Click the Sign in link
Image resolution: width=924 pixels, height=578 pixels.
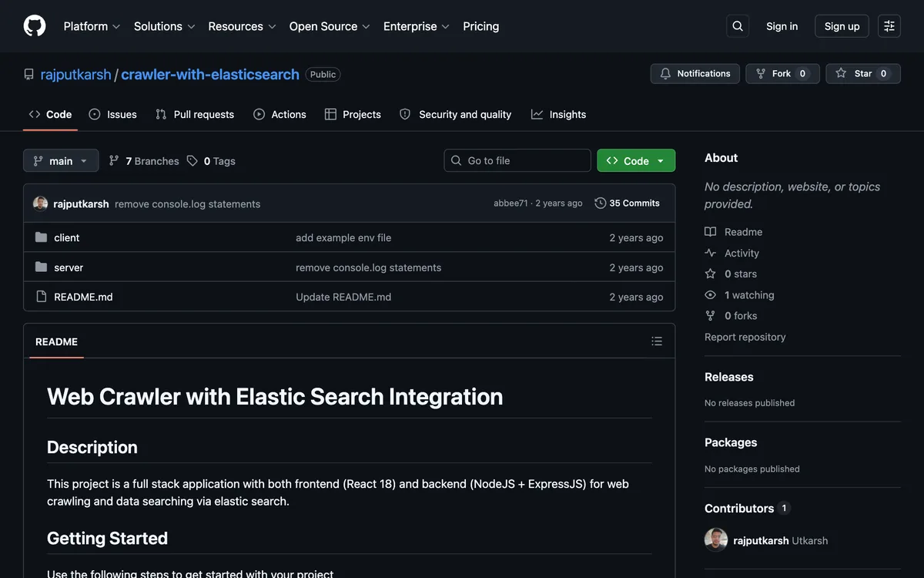tap(782, 26)
